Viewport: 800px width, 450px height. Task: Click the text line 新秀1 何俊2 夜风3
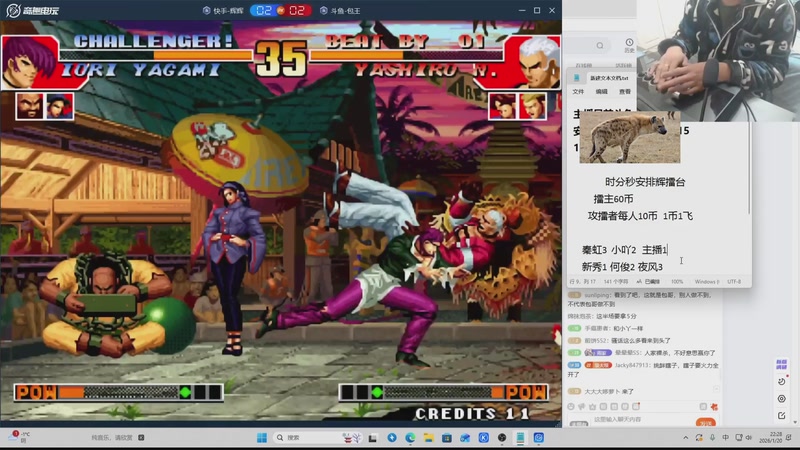(x=622, y=267)
